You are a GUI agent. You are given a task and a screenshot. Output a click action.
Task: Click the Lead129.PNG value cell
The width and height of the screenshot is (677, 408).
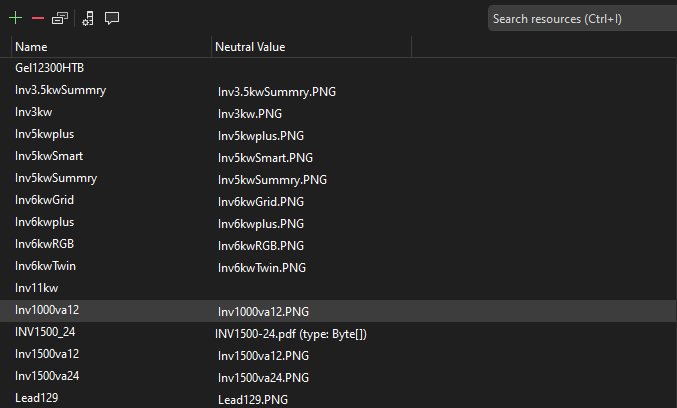[251, 399]
